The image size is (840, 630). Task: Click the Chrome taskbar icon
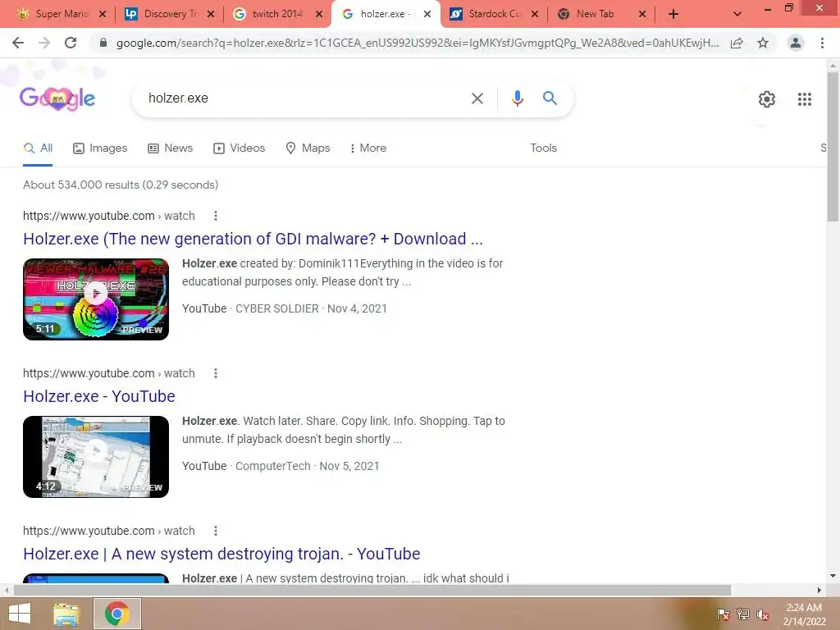click(117, 614)
